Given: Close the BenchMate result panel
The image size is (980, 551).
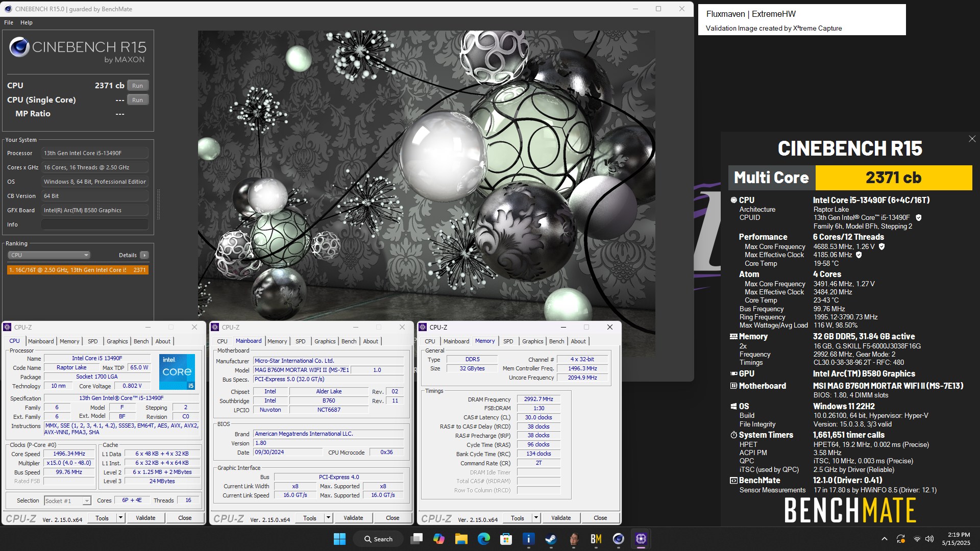Looking at the screenshot, I should tap(972, 139).
